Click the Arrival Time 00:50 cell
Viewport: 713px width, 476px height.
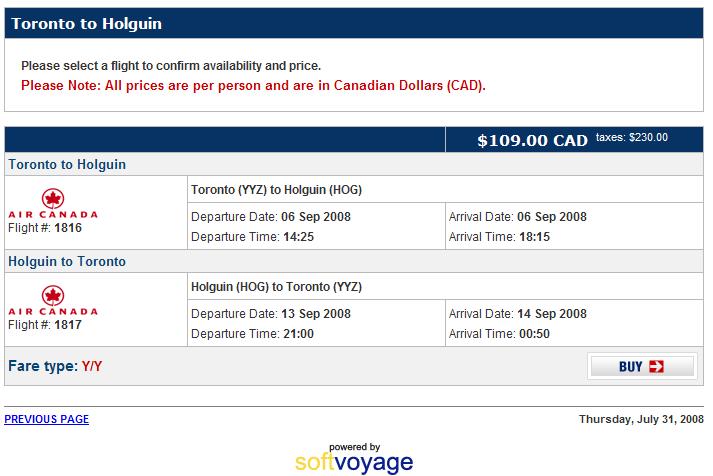tap(499, 334)
